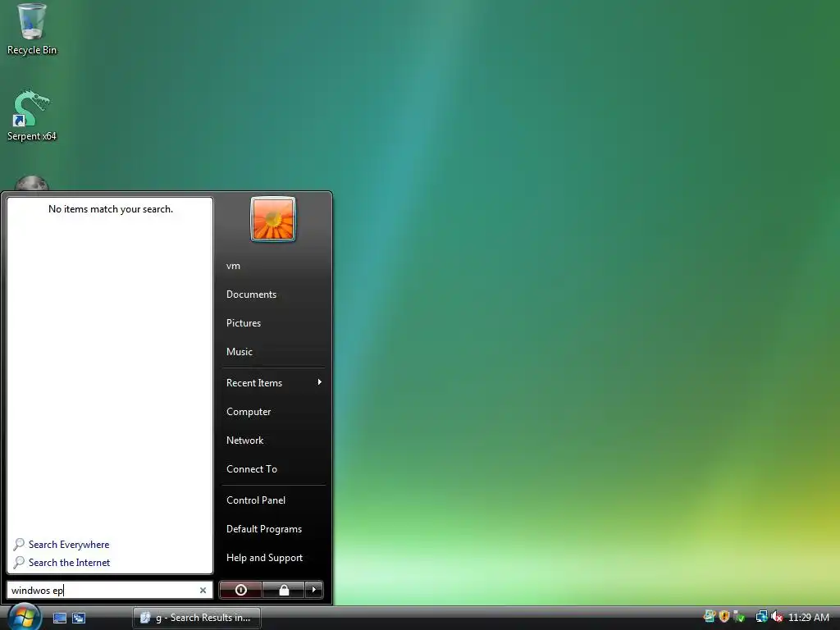Open Music from the Start menu
840x630 pixels.
tap(239, 352)
